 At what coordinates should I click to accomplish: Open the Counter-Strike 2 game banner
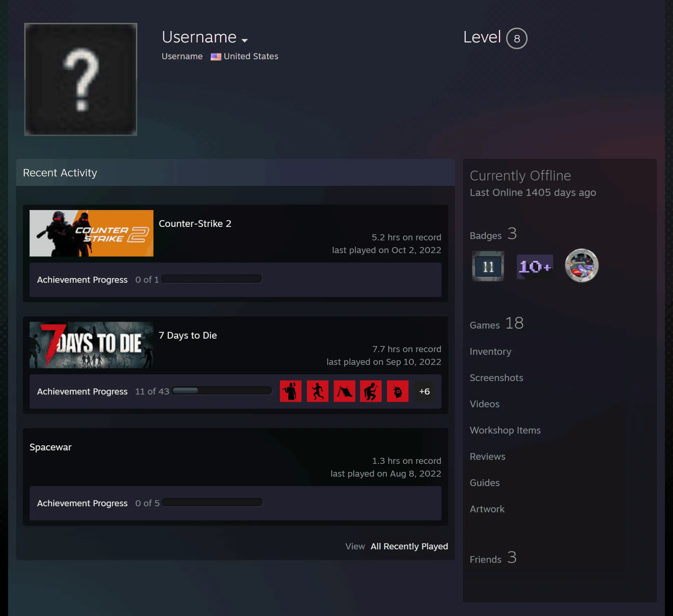point(91,233)
